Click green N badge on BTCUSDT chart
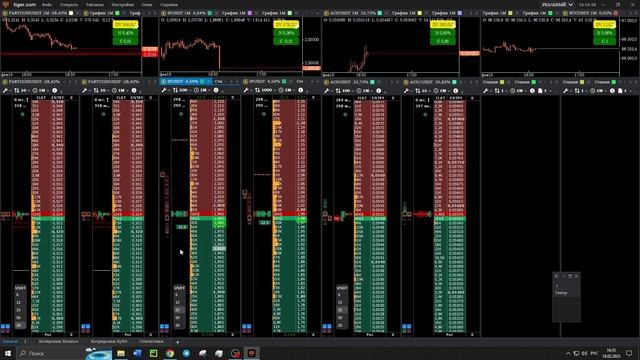This screenshot has height=360, width=640. 604,33
